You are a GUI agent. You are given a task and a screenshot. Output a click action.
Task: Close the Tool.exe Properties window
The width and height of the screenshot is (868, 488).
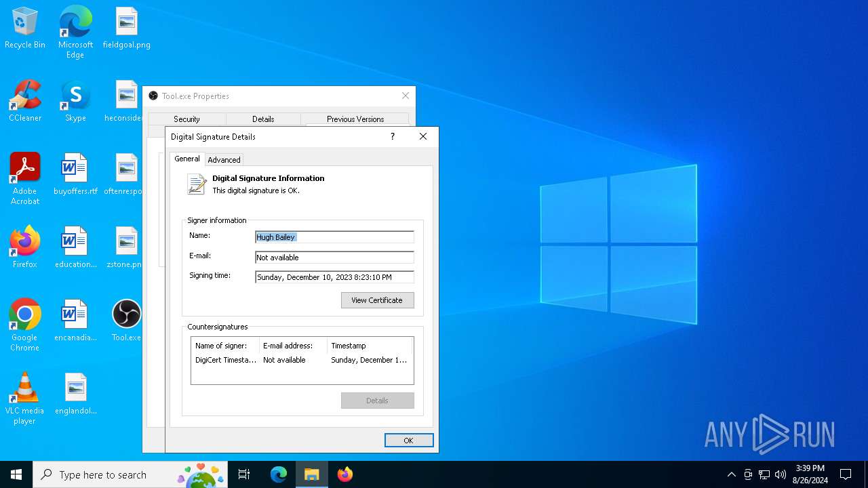click(x=406, y=96)
